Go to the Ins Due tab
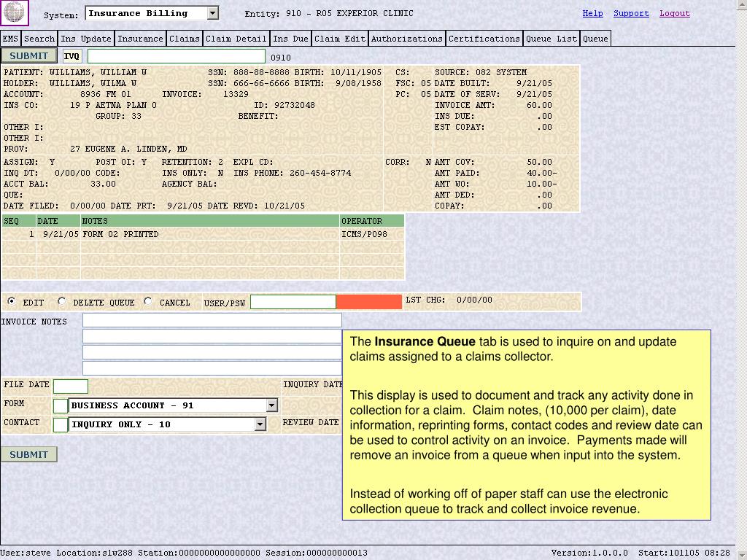The image size is (747, 560). [290, 39]
